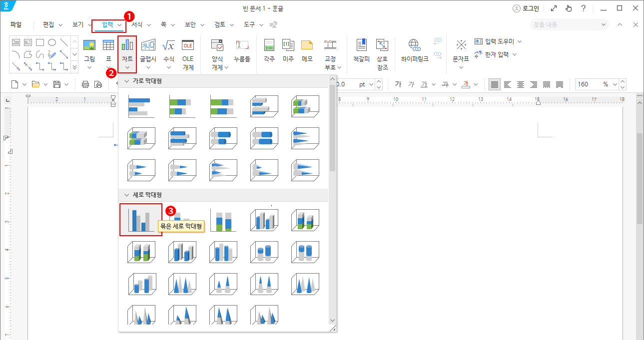This screenshot has width=644, height=340.
Task: Expand the 한자 입력 dropdown
Action: pyautogui.click(x=515, y=54)
